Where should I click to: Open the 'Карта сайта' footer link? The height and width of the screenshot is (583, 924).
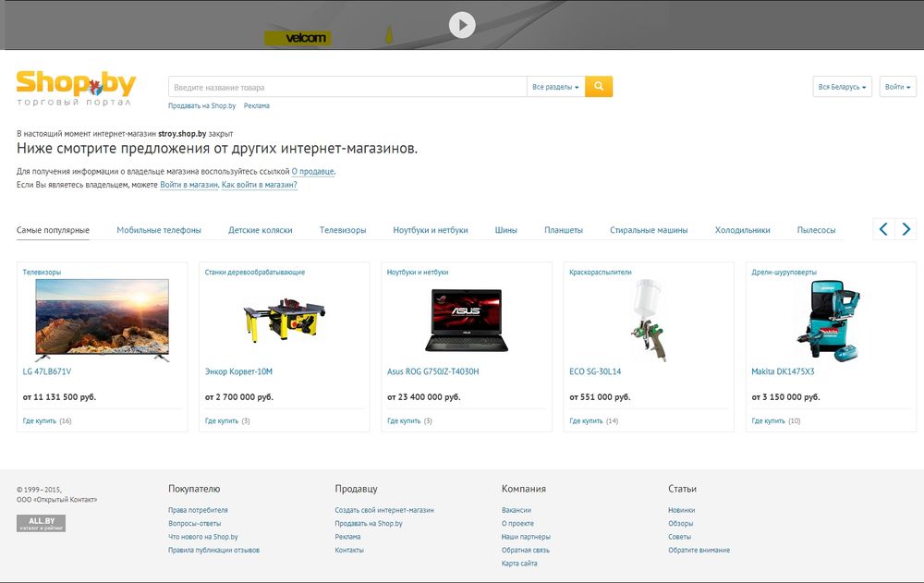pos(519,564)
